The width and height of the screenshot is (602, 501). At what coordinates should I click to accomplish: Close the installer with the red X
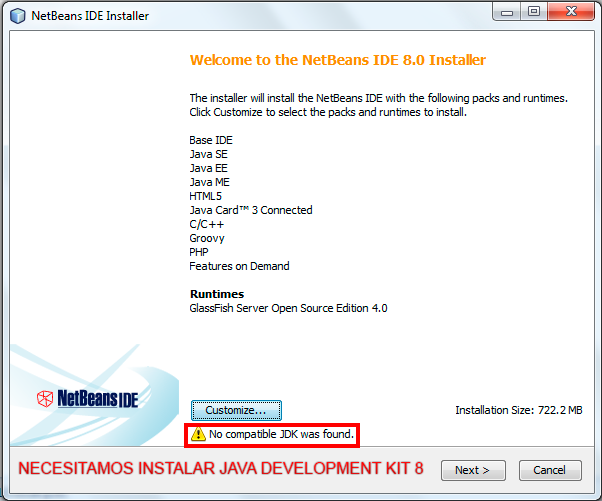pyautogui.click(x=571, y=12)
